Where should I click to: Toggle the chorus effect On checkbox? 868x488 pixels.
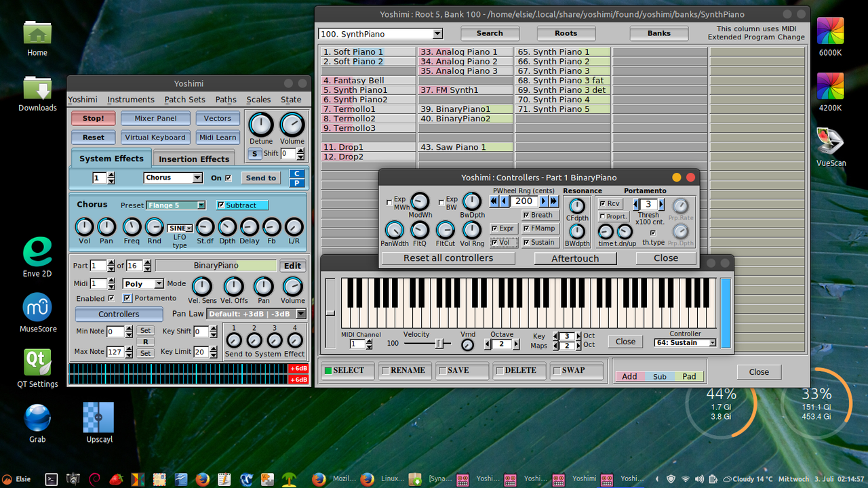pyautogui.click(x=229, y=178)
